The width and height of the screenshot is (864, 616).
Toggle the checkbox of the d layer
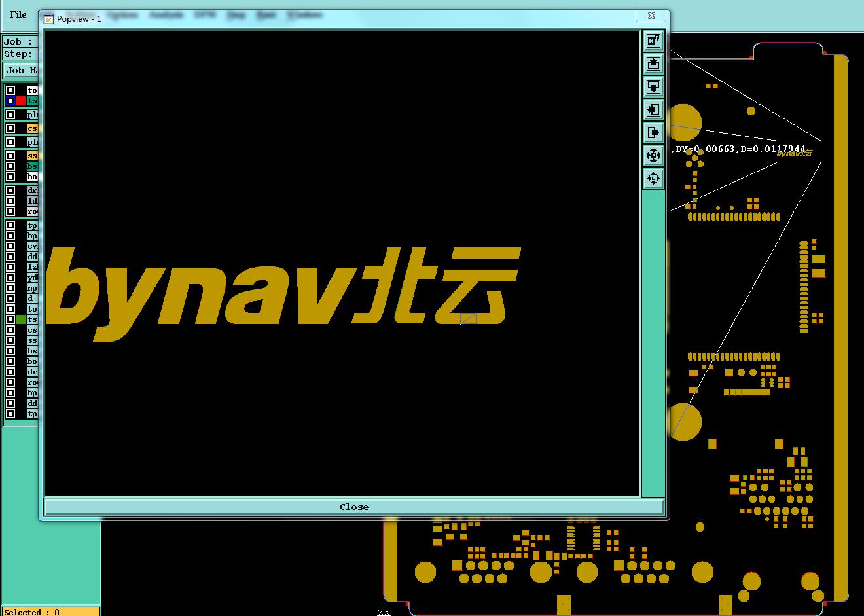coord(10,299)
